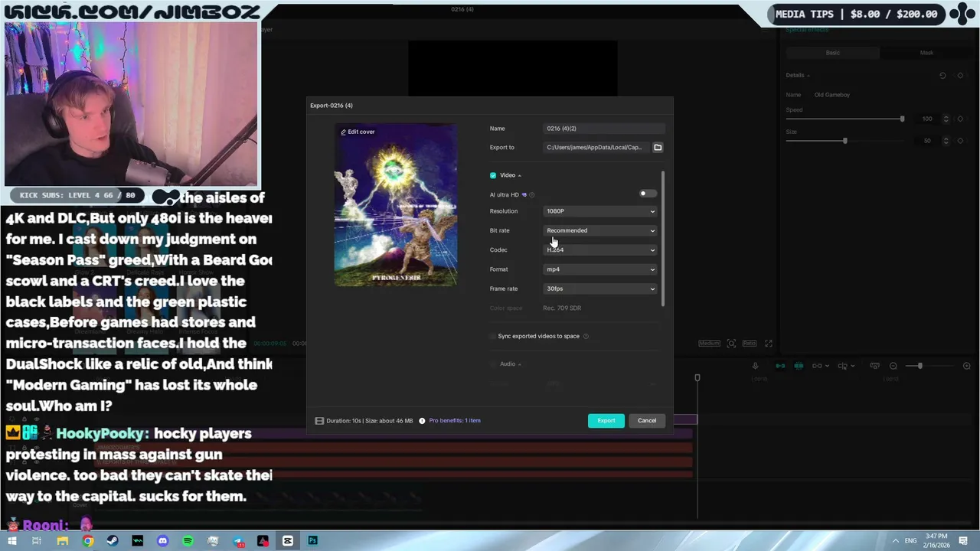Click the Speed value stepper arrows
This screenshot has height=551, width=980.
pos(946,119)
